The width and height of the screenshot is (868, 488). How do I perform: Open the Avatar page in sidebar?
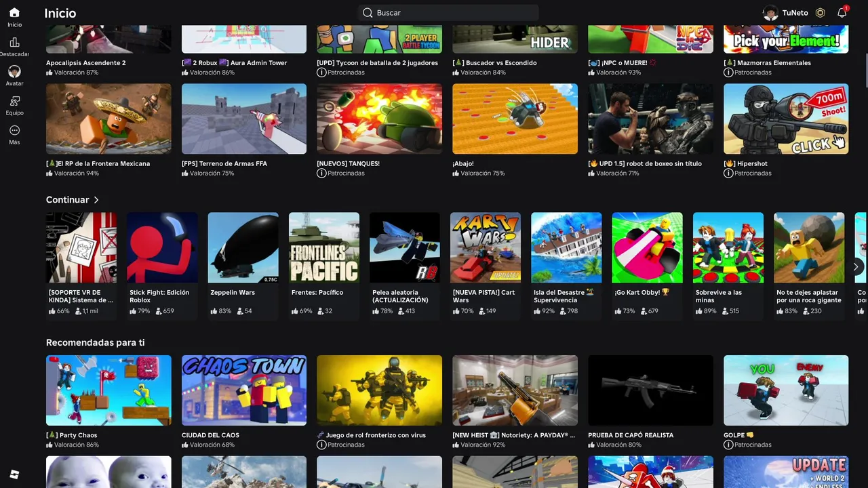(14, 76)
